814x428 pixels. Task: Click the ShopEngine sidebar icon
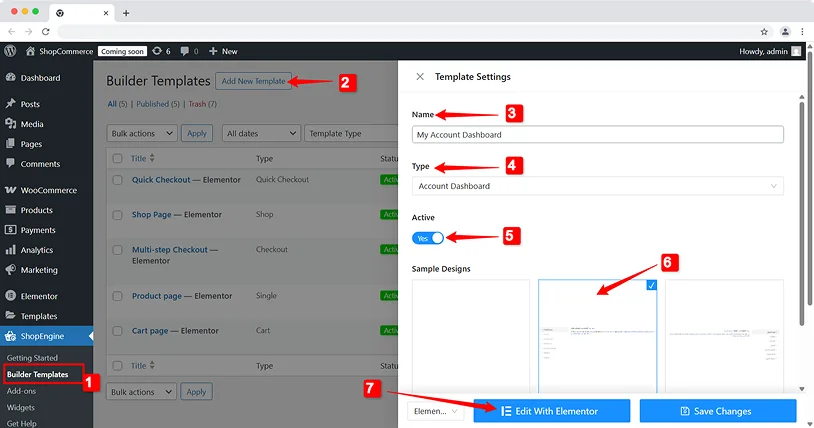pos(10,336)
